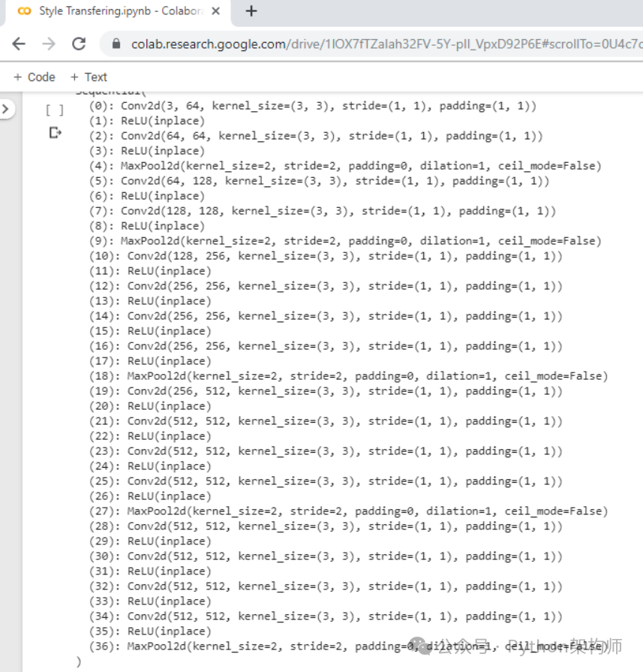Click output line (26): ReLU(inplace)

click(150, 496)
